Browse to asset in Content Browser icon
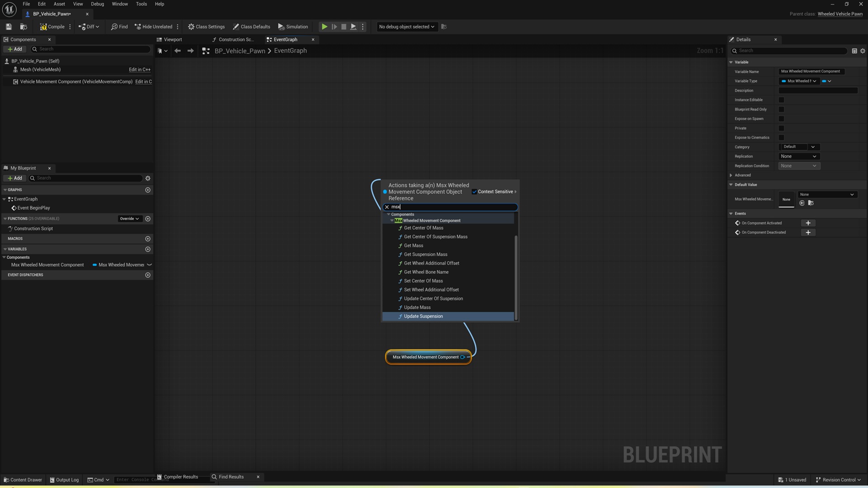The image size is (868, 488). [24, 27]
